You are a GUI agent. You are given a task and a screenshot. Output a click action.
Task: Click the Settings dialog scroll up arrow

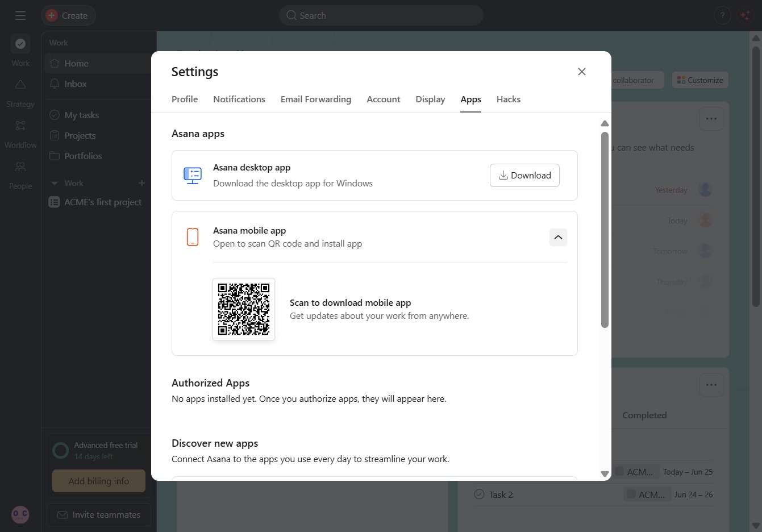(605, 123)
